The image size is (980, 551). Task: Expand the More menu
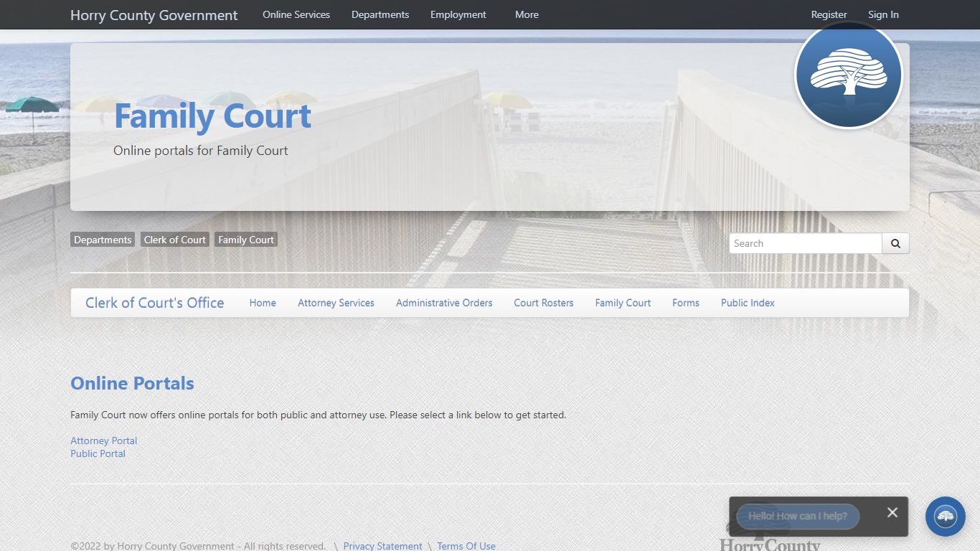[527, 14]
